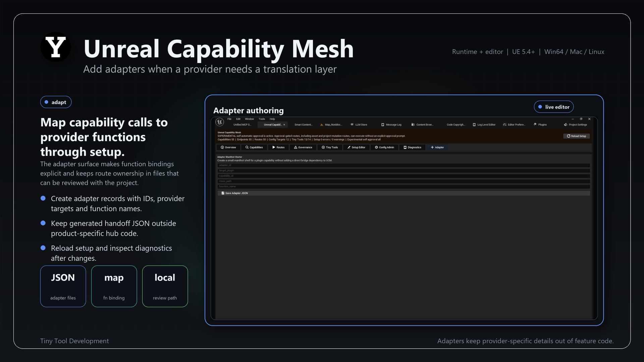Click into the capability_id field
This screenshot has height=362, width=644.
(404, 176)
